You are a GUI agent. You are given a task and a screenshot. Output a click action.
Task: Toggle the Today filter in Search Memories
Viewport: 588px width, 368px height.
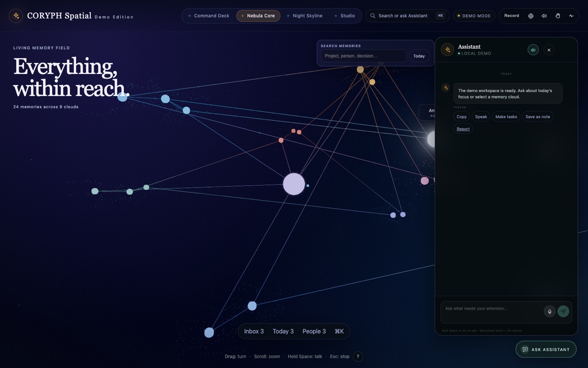(x=419, y=56)
